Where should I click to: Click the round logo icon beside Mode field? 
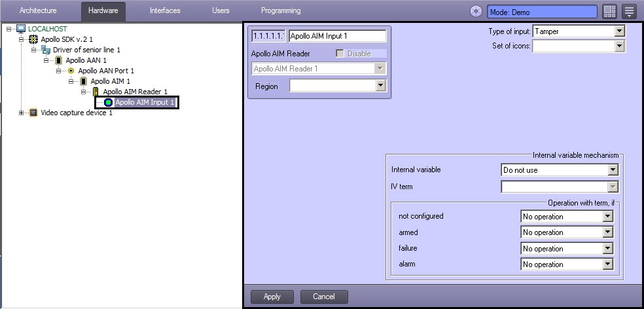tap(476, 12)
